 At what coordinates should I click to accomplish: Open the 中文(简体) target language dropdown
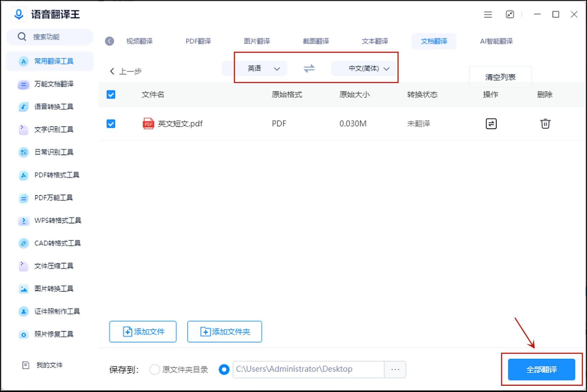(x=365, y=69)
